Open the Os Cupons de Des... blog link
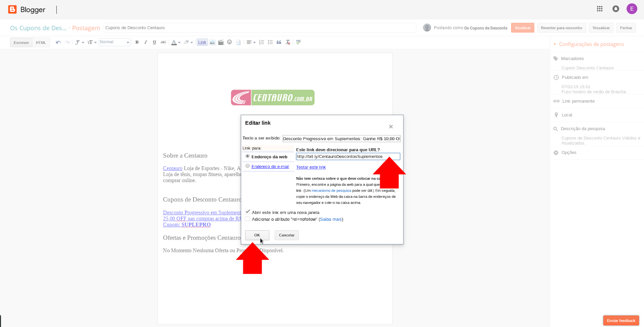This screenshot has width=644, height=327. pyautogui.click(x=38, y=28)
